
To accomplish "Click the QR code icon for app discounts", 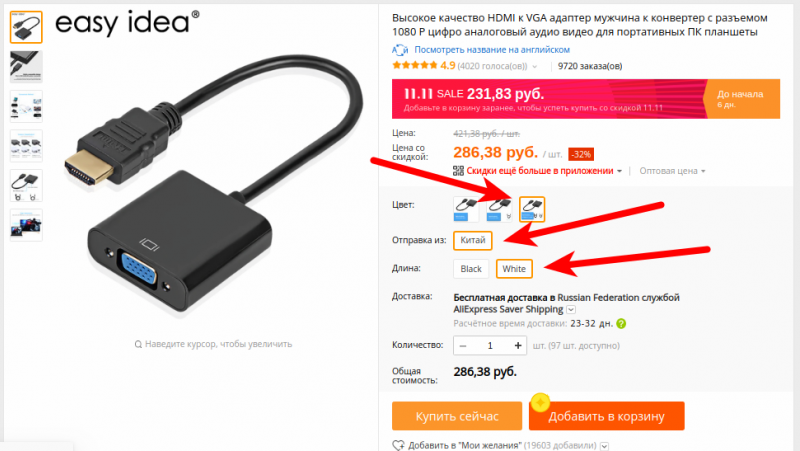I will (458, 171).
